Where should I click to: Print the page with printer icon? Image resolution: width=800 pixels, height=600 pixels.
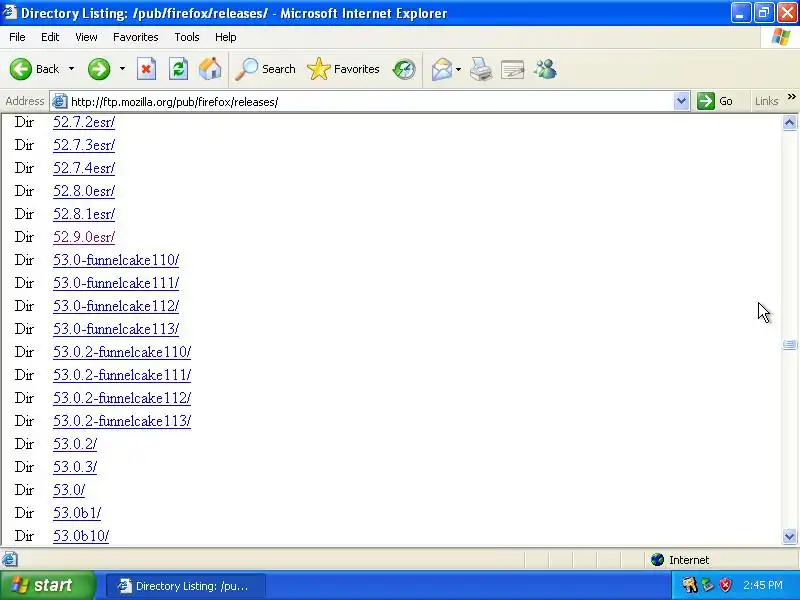pyautogui.click(x=481, y=69)
